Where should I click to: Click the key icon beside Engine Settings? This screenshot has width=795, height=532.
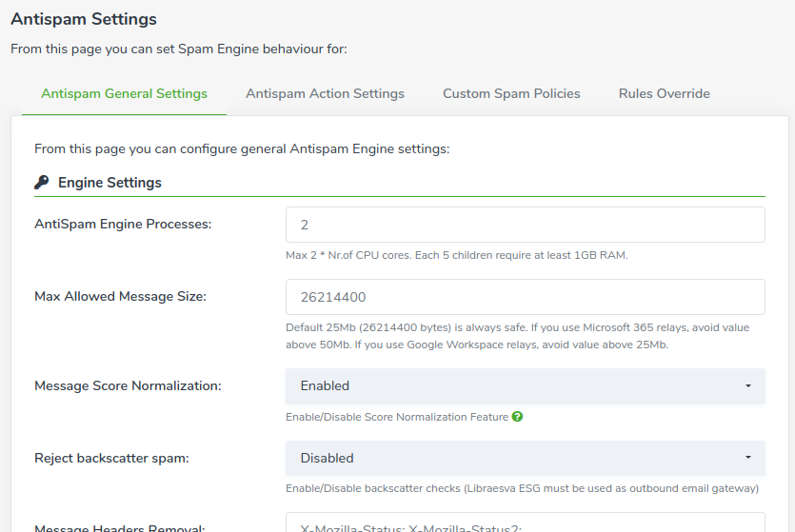pos(42,182)
